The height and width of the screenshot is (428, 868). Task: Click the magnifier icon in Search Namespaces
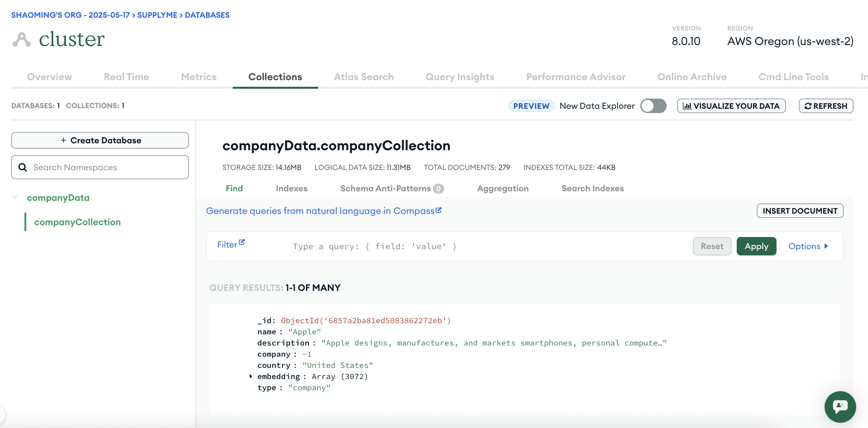point(23,167)
